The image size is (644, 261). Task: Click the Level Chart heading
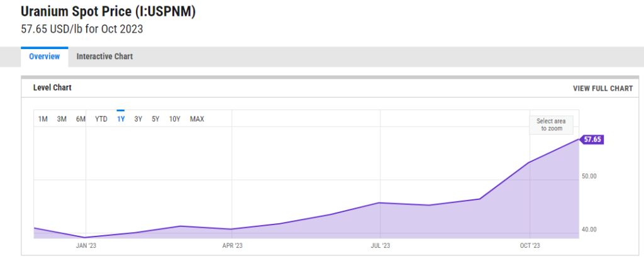click(52, 87)
